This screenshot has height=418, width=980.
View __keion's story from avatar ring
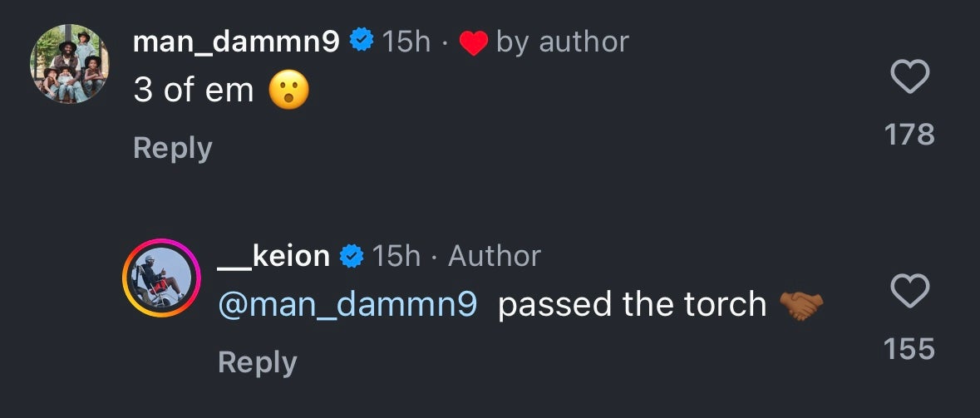pos(162,278)
